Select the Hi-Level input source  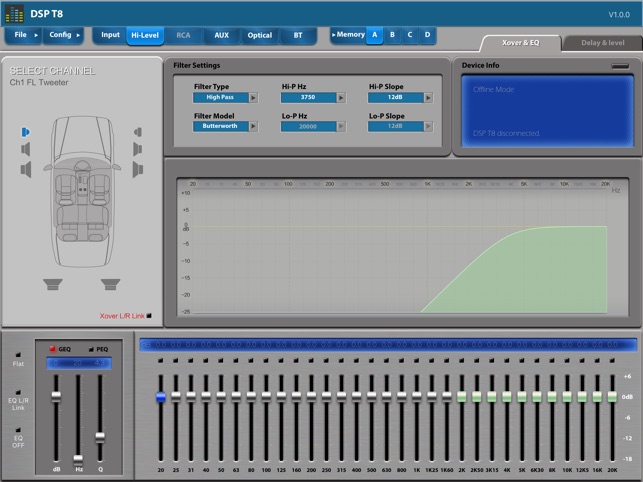145,36
